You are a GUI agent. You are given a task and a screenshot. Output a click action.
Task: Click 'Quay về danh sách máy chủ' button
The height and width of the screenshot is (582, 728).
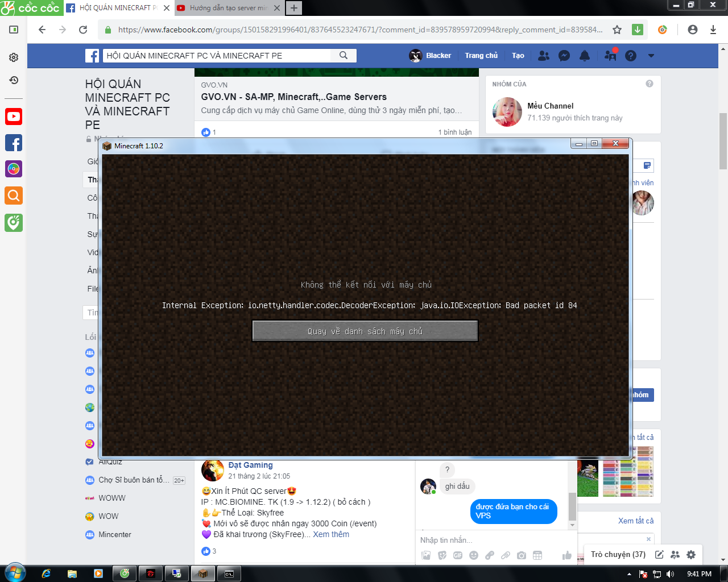point(365,330)
